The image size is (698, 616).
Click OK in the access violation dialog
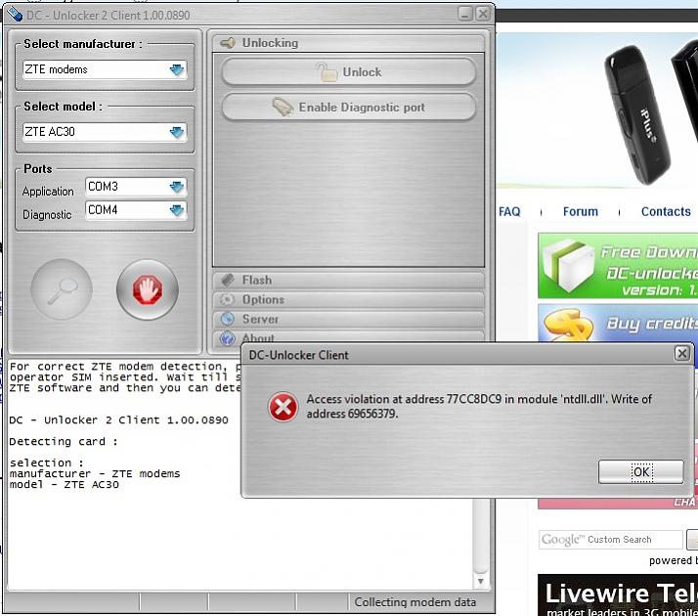point(640,472)
